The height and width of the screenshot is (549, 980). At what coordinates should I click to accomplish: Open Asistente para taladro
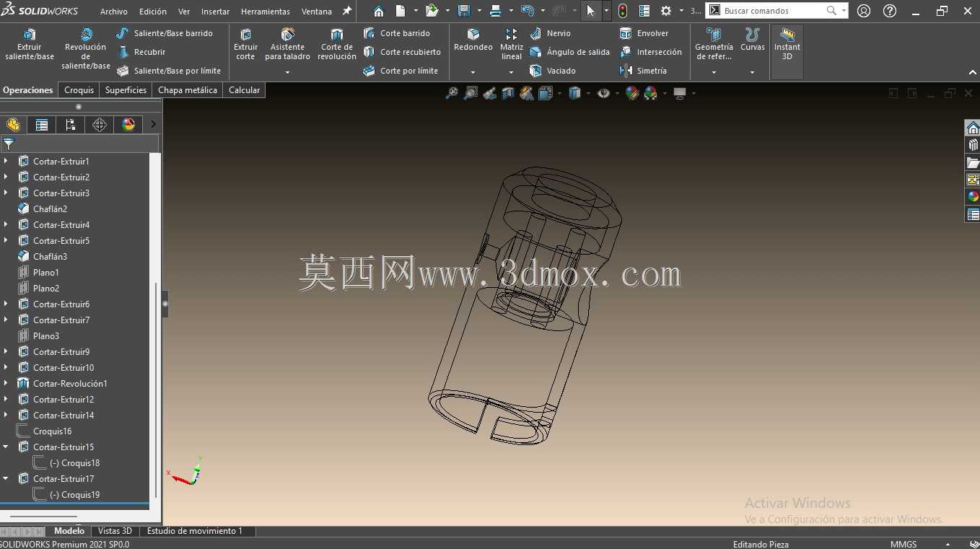tap(287, 45)
